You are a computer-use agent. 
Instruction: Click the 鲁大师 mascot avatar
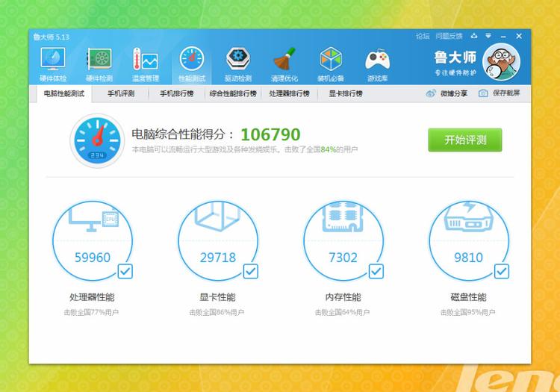(x=501, y=62)
